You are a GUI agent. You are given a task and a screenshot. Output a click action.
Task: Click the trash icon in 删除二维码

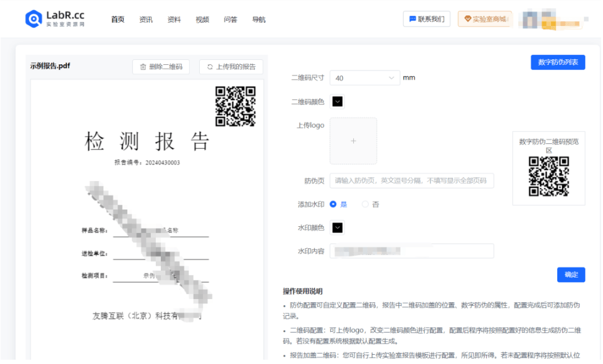(143, 67)
